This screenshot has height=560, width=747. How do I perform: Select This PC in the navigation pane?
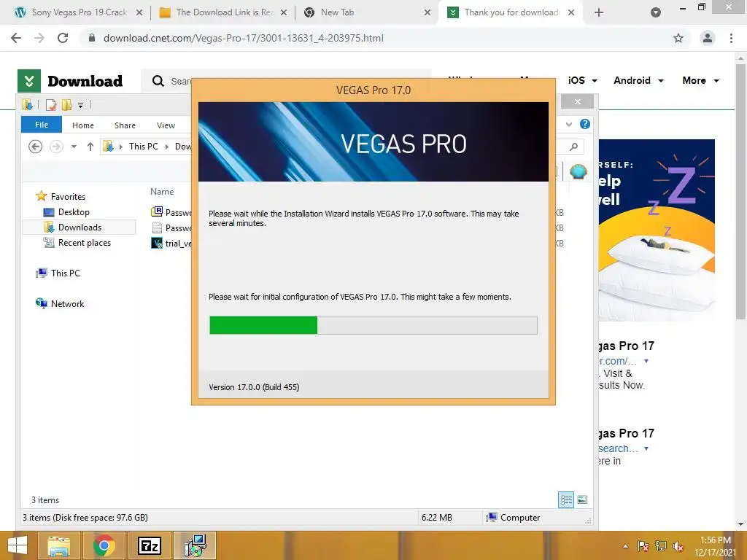(65, 273)
